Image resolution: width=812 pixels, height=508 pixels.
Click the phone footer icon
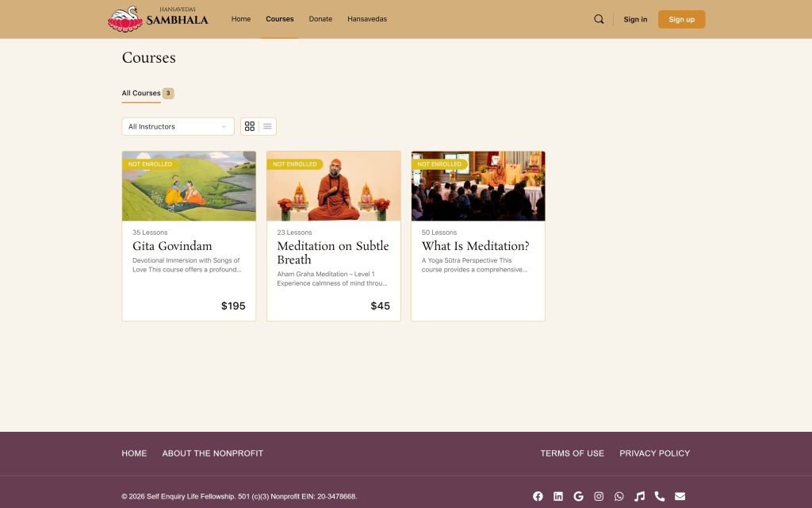coord(660,497)
